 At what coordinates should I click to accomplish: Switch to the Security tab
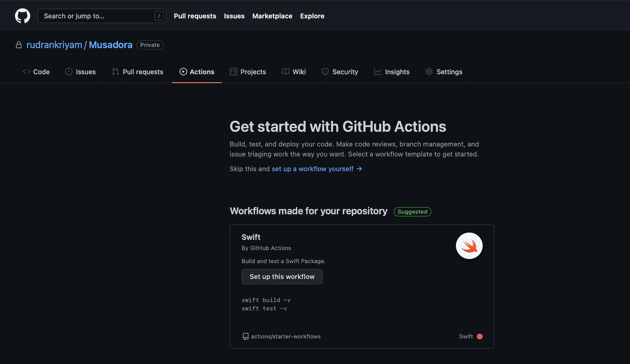pyautogui.click(x=340, y=72)
